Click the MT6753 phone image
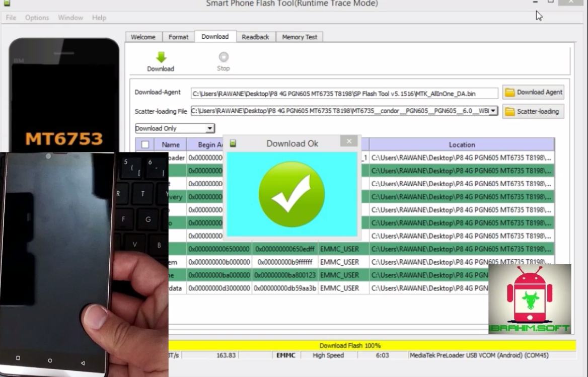 (64, 95)
